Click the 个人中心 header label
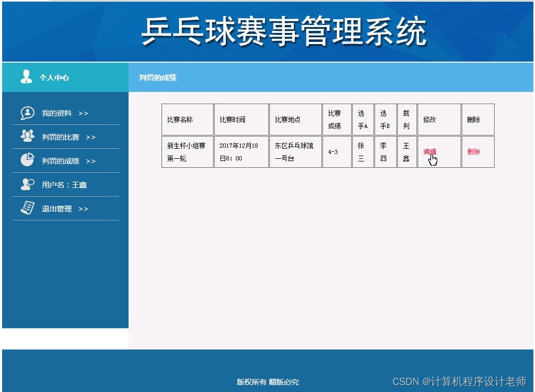The width and height of the screenshot is (535, 392). pos(54,78)
